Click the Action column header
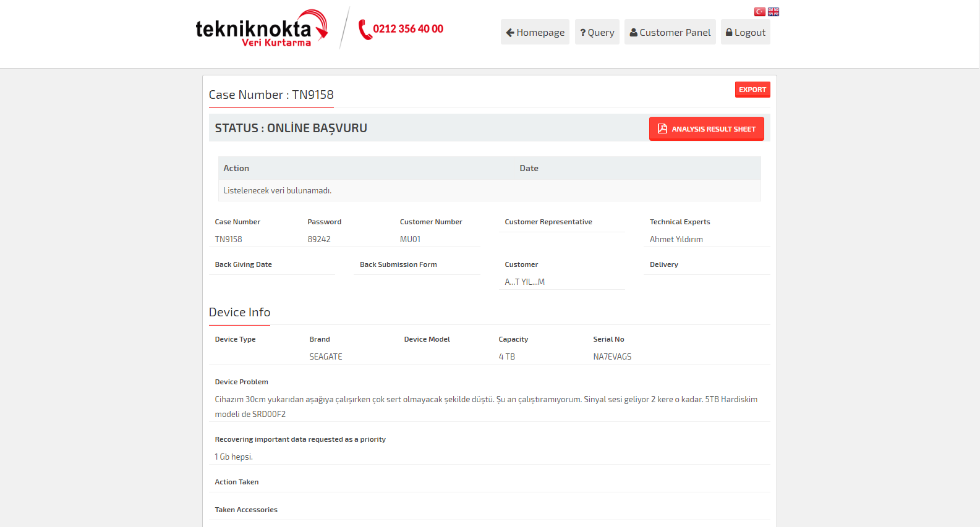Image resolution: width=980 pixels, height=527 pixels. [x=236, y=168]
